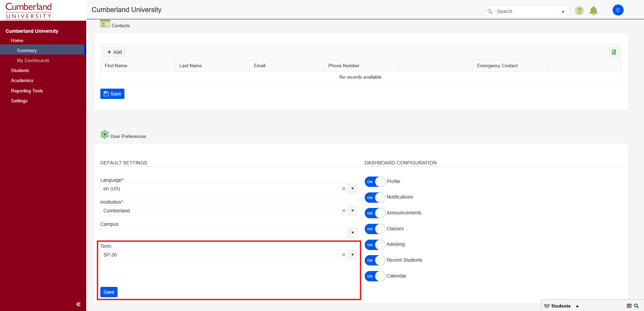
Task: Save the User Preferences settings
Action: click(109, 292)
